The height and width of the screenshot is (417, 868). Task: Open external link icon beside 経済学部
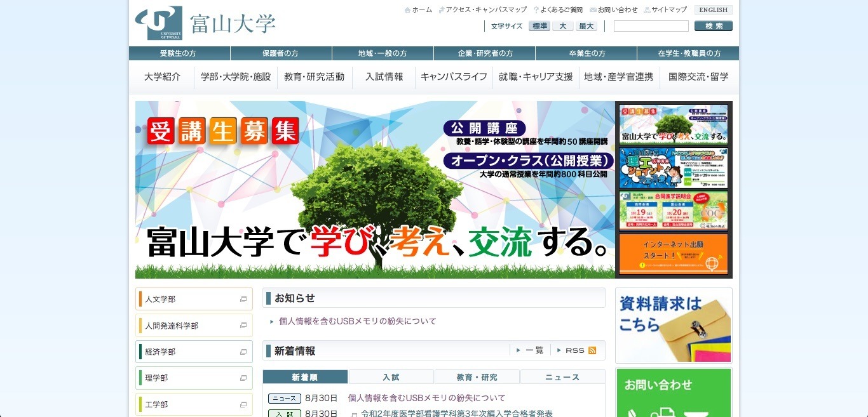pyautogui.click(x=243, y=352)
